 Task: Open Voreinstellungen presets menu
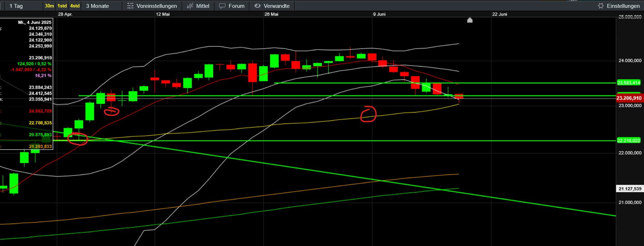pos(152,6)
